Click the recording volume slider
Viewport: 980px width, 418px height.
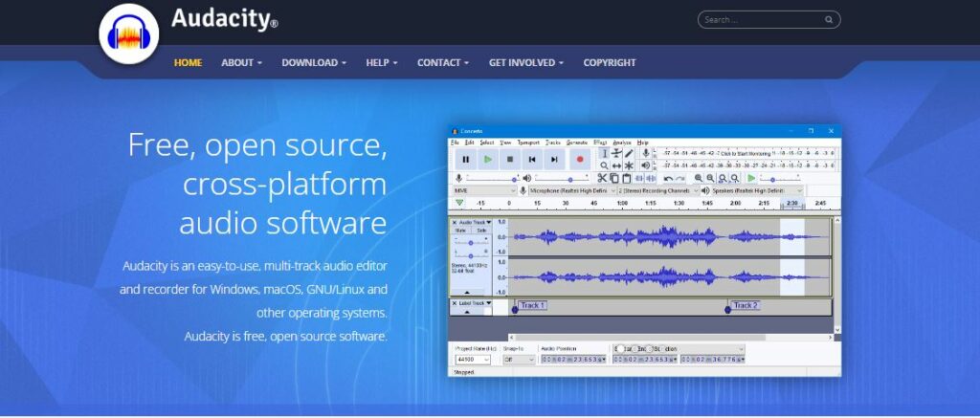[x=493, y=179]
